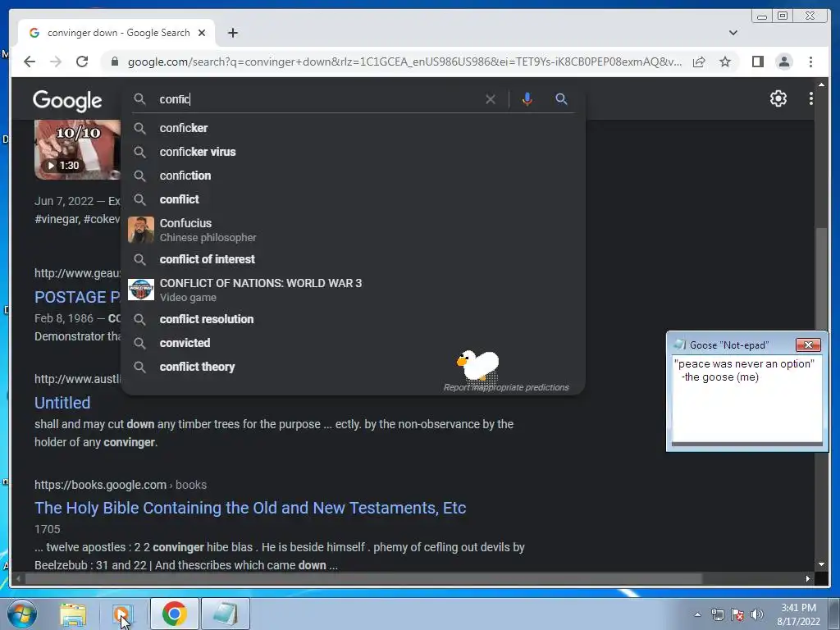The image size is (840, 630).
Task: Click the page scroll up arrow
Action: [x=821, y=84]
